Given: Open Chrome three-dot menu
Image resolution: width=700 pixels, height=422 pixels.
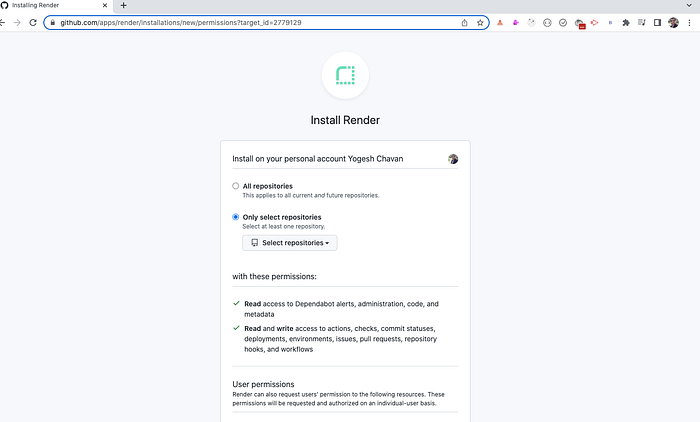Looking at the screenshot, I should (x=689, y=22).
